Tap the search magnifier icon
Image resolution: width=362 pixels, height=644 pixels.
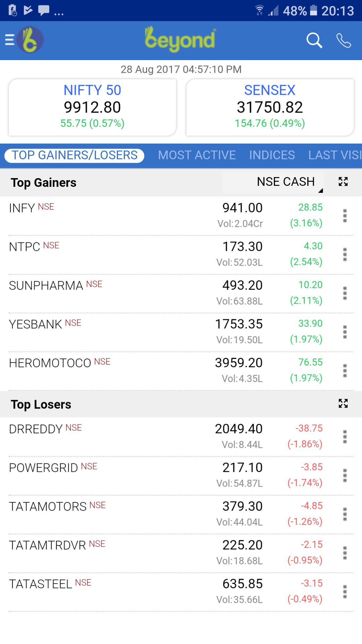coord(314,41)
